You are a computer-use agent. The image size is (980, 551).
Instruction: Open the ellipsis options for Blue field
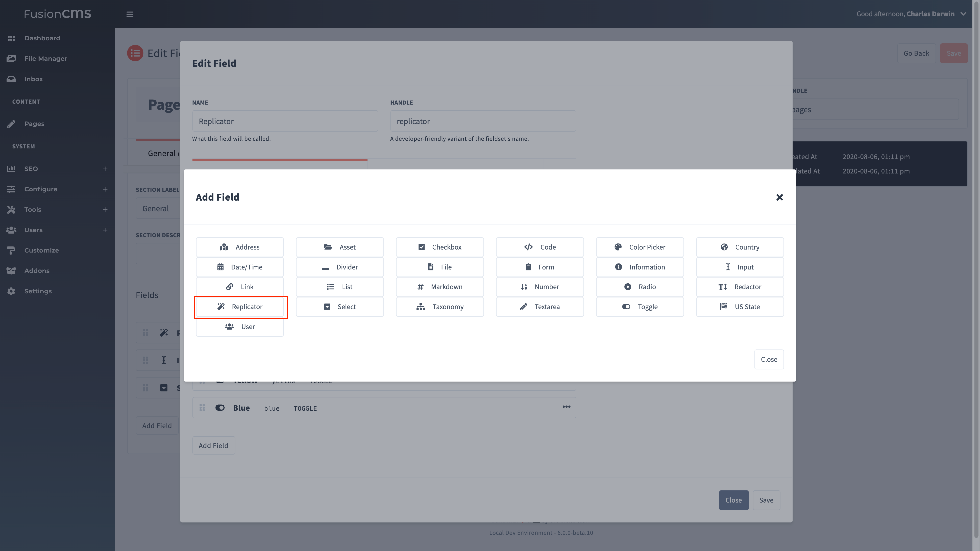pos(566,407)
